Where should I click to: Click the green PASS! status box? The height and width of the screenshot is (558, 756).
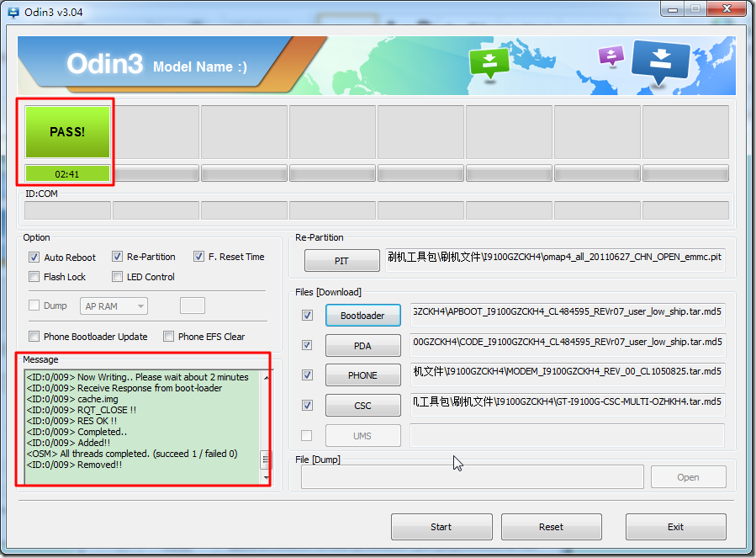(x=67, y=132)
